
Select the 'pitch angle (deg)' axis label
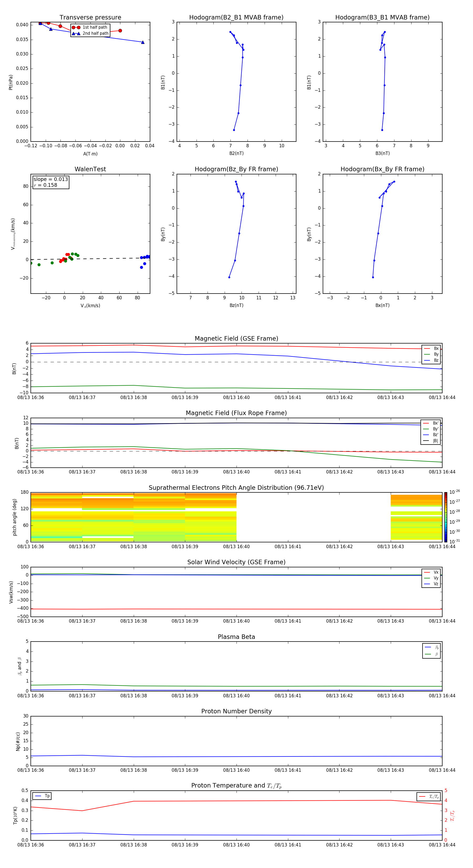[14, 517]
